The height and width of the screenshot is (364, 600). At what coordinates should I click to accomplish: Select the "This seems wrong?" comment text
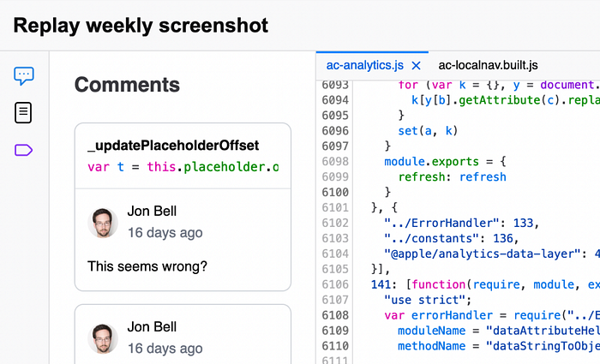147,266
